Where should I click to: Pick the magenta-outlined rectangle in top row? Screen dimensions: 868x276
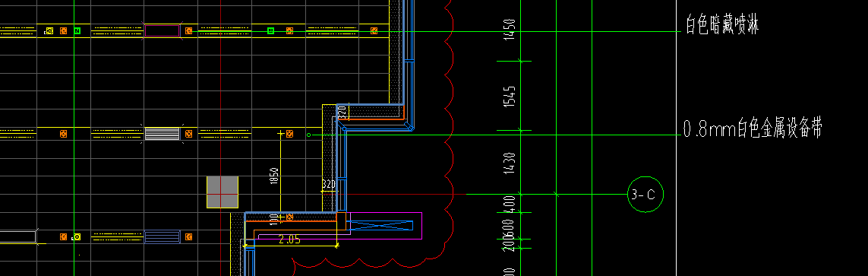[163, 30]
